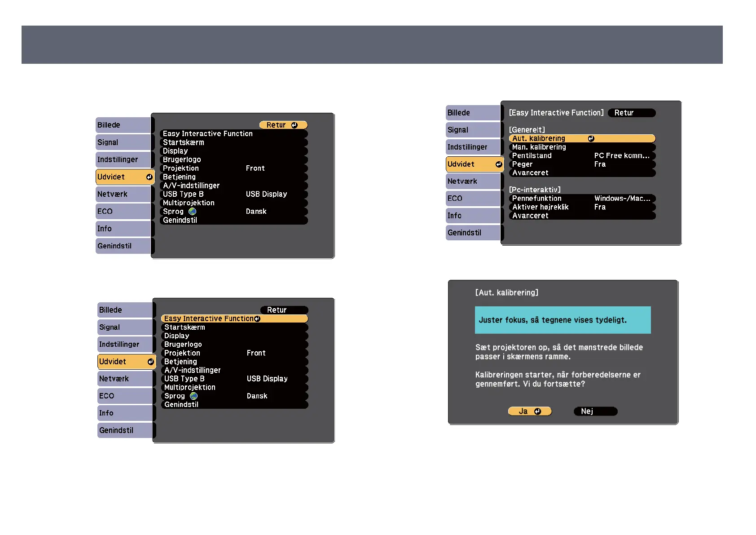
Task: Expand Avanceret under the [Generelt] section
Action: coord(582,173)
